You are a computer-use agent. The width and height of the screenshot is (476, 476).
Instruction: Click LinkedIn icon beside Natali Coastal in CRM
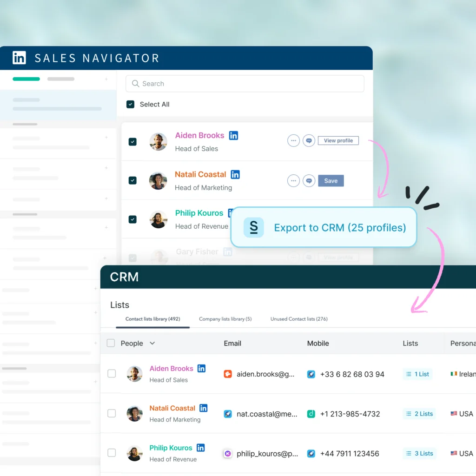click(x=203, y=408)
